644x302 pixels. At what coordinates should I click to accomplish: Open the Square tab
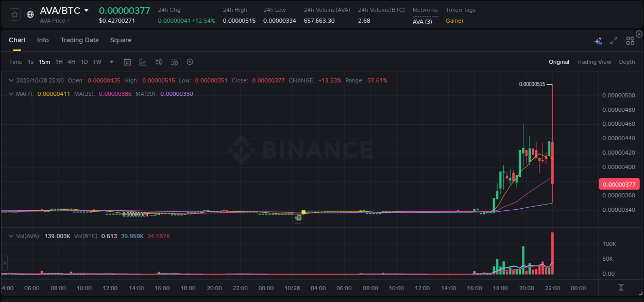[121, 40]
